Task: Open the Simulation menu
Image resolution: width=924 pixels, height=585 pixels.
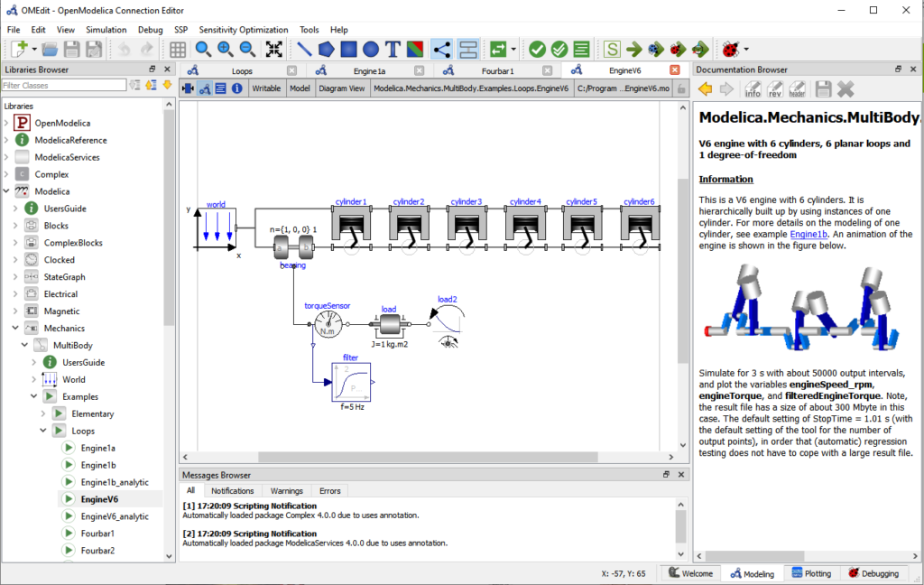Action: (106, 30)
